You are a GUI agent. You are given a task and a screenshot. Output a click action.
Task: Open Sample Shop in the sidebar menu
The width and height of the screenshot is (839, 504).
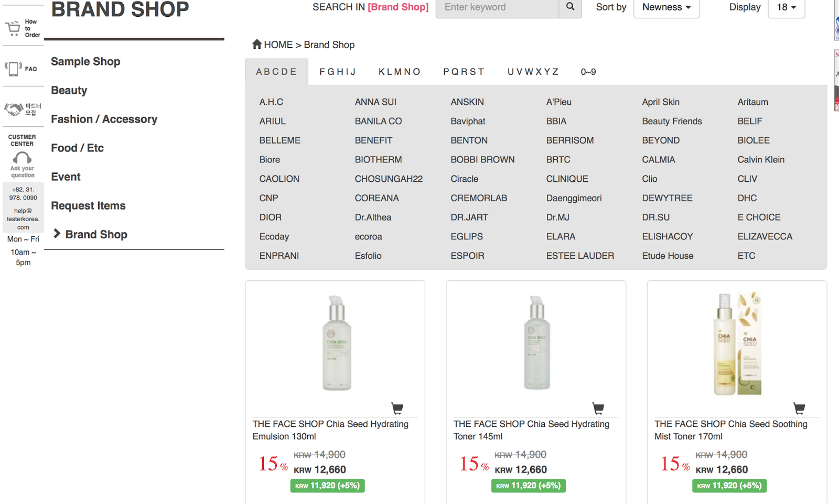[x=85, y=61]
